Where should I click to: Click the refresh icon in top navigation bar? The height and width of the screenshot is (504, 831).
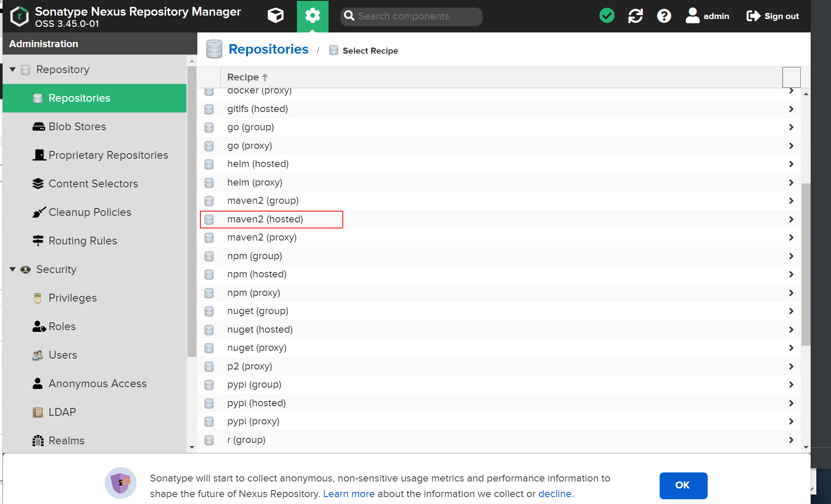tap(636, 16)
